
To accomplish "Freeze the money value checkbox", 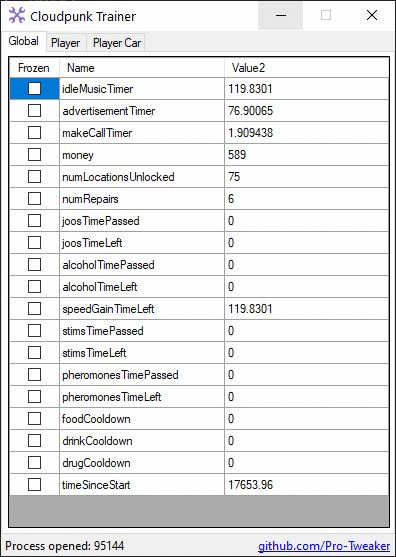I will coord(34,155).
